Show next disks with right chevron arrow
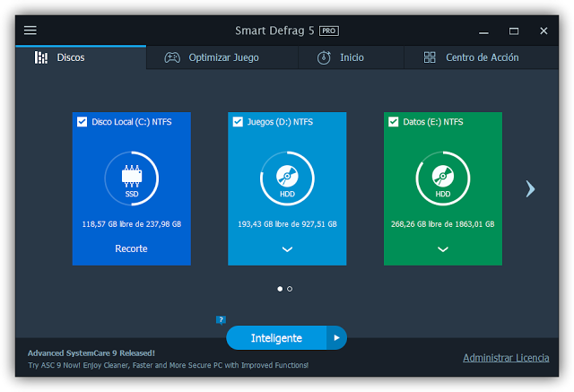This screenshot has height=392, width=574. click(x=530, y=189)
